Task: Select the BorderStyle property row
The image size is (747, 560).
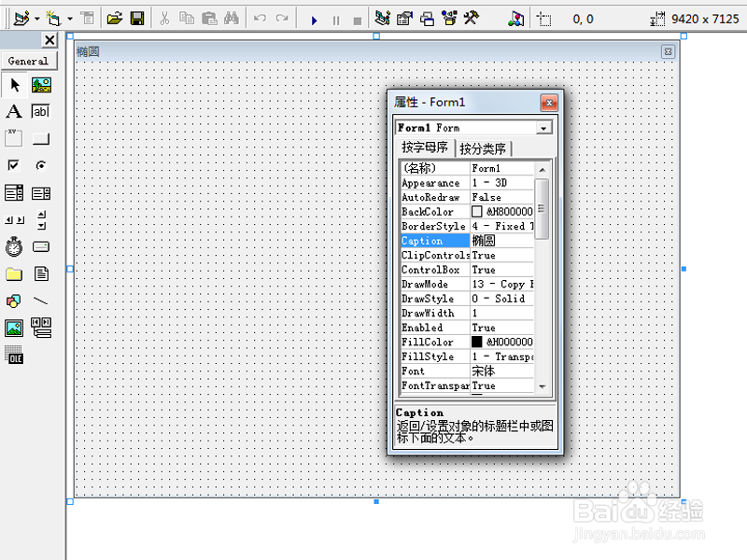Action: pyautogui.click(x=468, y=226)
